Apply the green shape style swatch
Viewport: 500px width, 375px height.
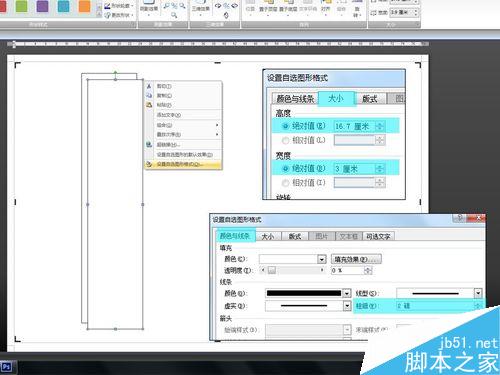22,6
